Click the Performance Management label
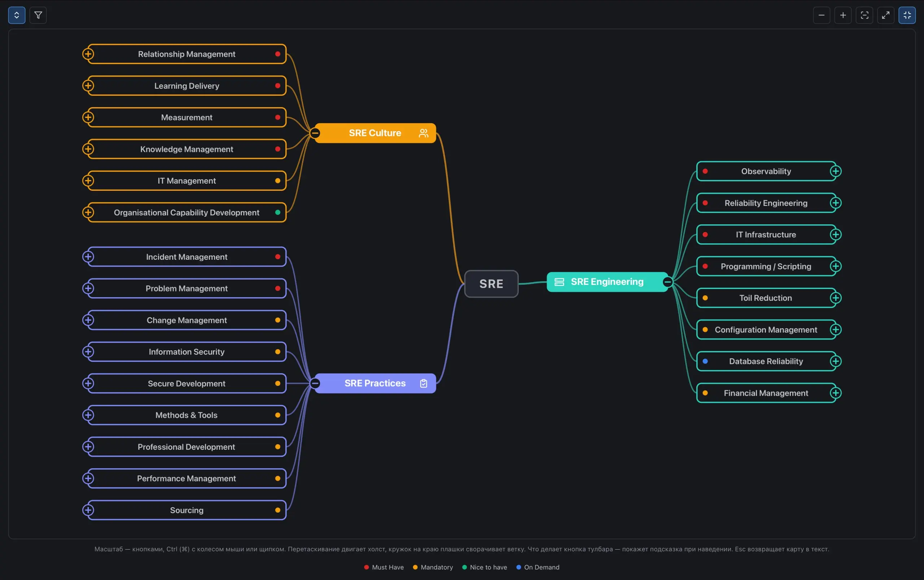 tap(187, 478)
